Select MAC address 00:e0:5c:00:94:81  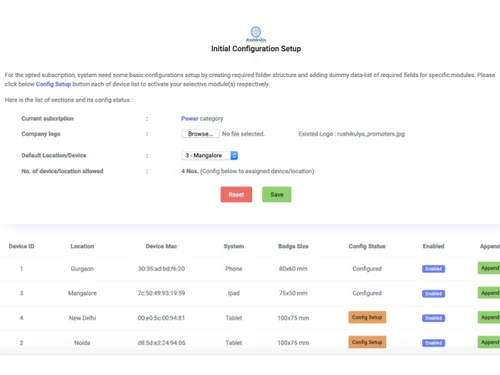(x=161, y=318)
